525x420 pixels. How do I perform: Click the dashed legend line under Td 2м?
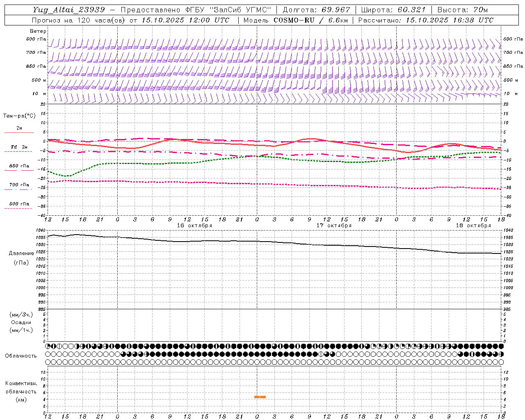18,152
